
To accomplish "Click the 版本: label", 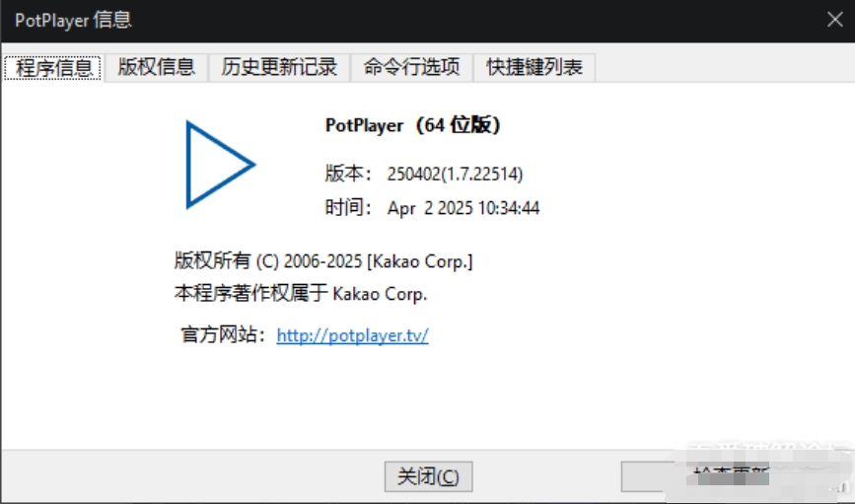I will tap(348, 174).
